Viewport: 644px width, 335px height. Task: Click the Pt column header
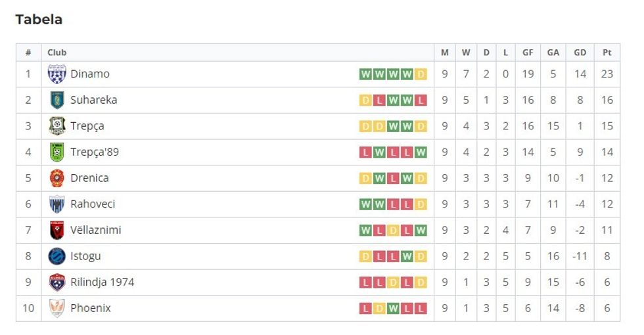click(607, 53)
